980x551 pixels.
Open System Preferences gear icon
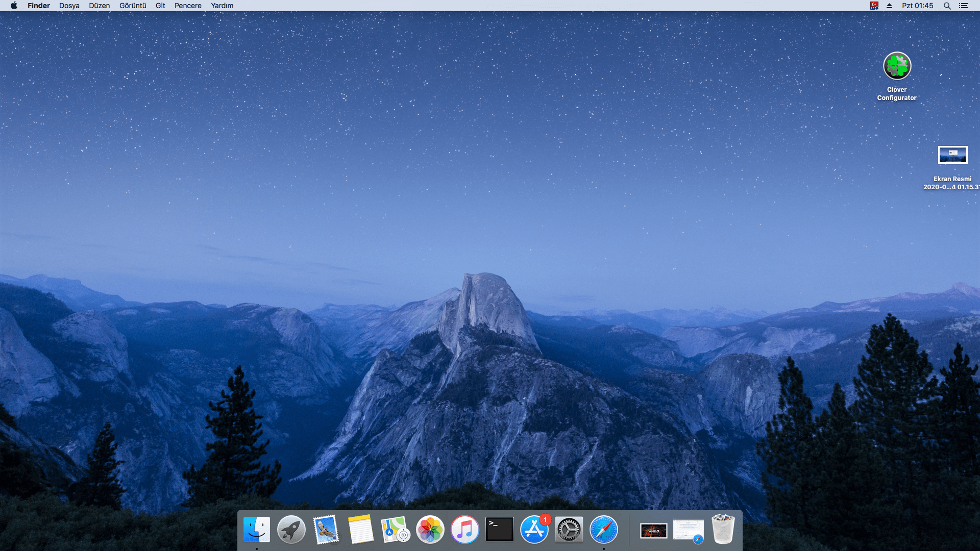click(x=569, y=530)
